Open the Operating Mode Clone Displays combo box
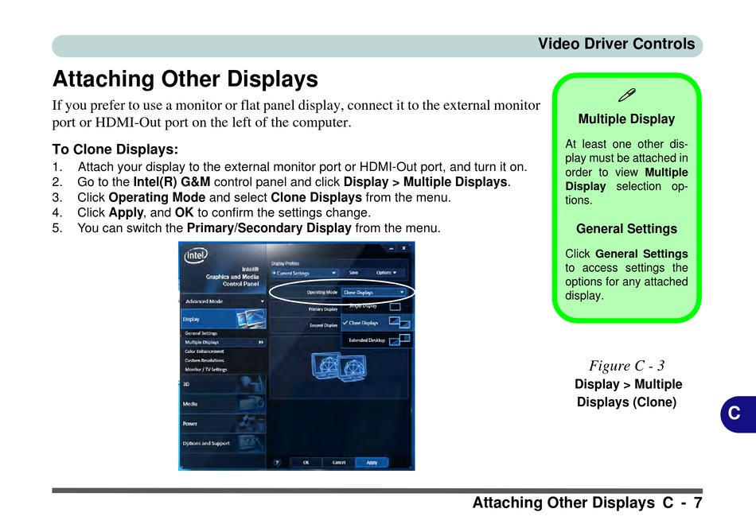 pos(374,292)
